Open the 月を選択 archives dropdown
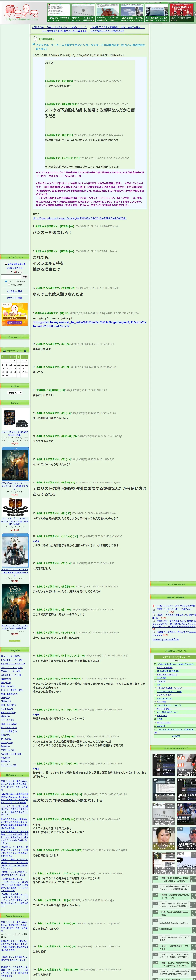 coord(15,393)
